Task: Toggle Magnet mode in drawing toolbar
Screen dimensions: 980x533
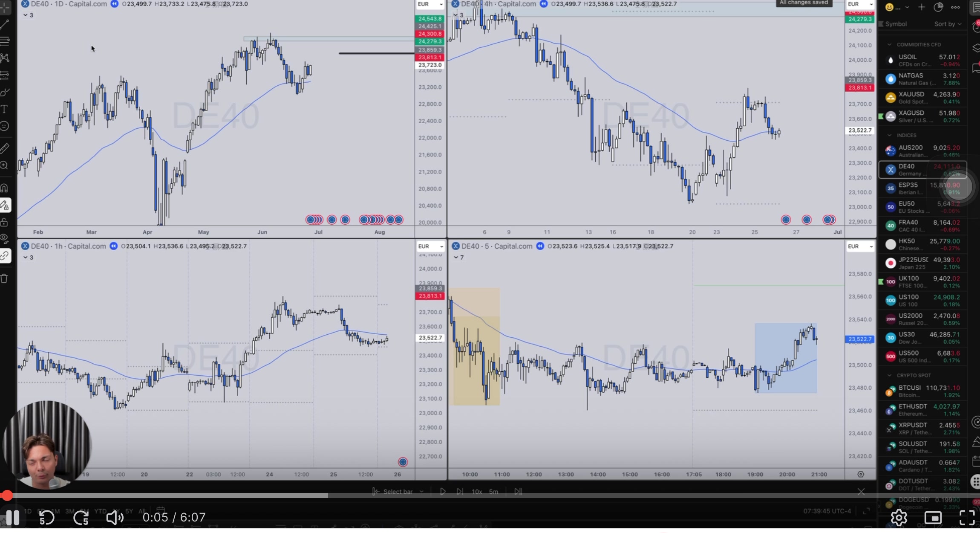Action: pos(4,188)
